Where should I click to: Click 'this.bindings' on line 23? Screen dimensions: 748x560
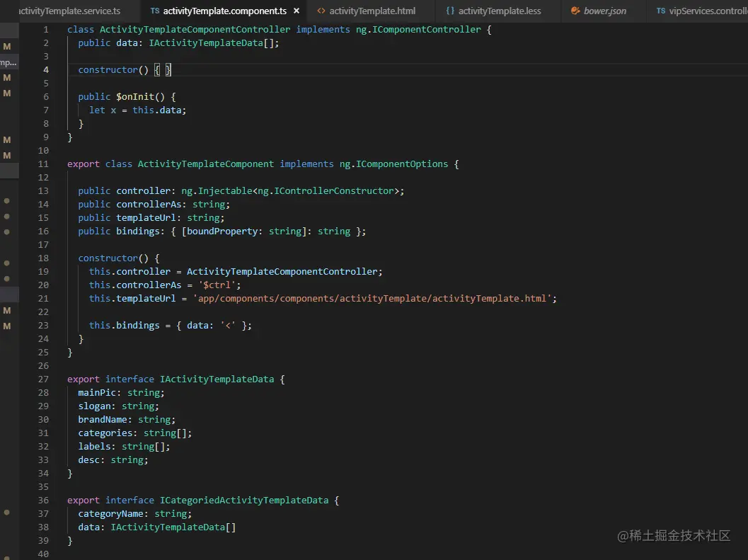(x=124, y=326)
